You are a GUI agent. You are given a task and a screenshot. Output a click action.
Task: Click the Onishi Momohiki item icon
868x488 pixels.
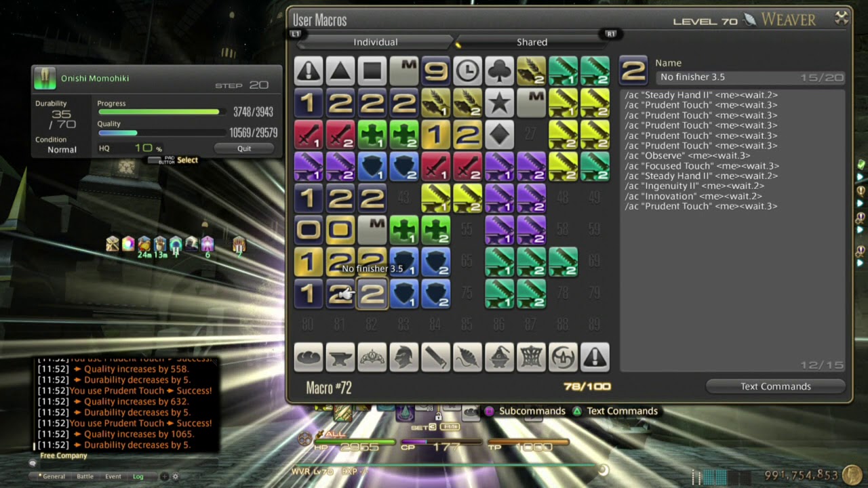click(x=44, y=79)
